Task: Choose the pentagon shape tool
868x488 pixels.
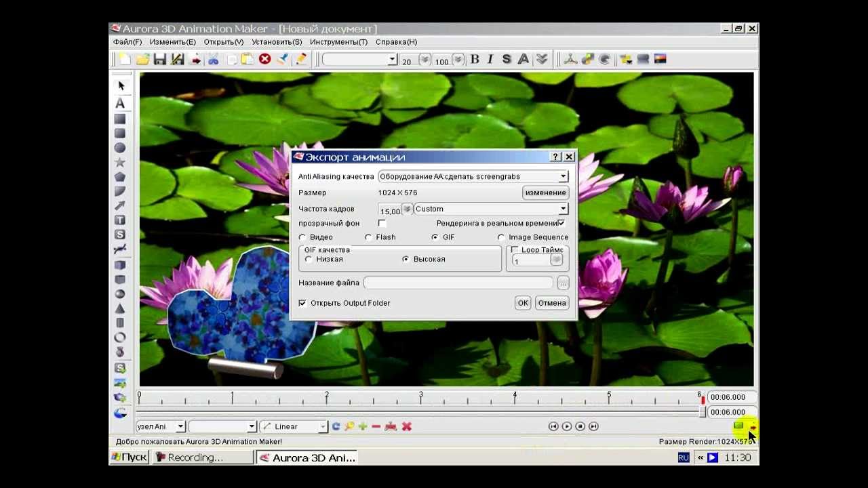Action: point(120,177)
